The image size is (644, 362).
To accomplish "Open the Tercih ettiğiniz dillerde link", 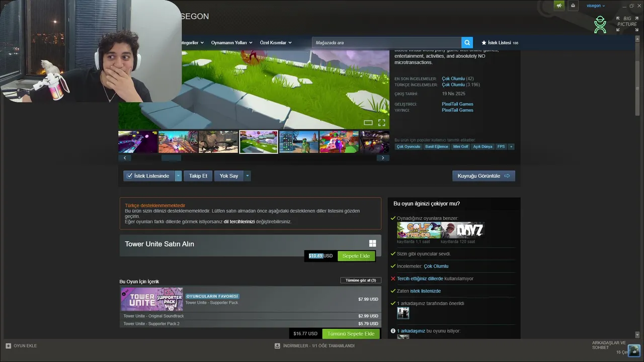I will pyautogui.click(x=420, y=279).
